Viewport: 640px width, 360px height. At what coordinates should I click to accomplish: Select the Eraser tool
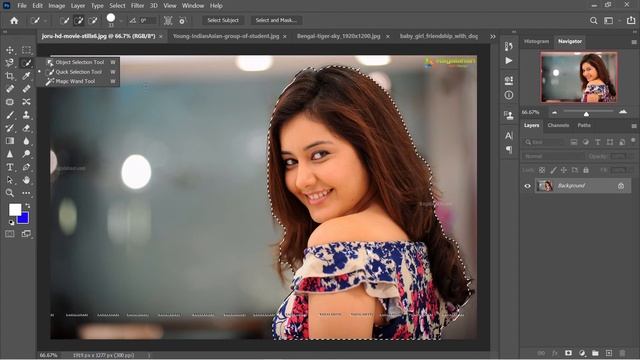tap(27, 128)
